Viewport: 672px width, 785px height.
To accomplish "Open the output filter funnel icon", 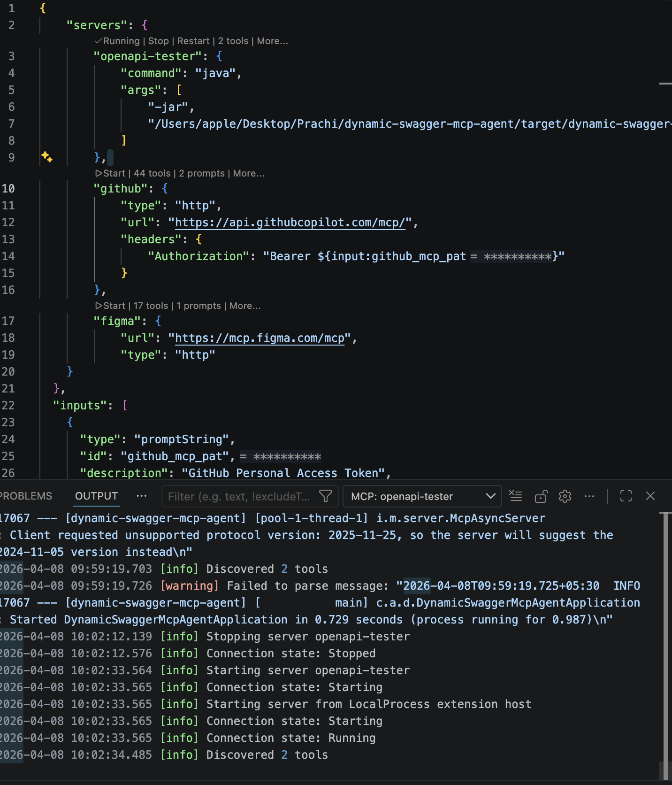I will click(x=326, y=496).
